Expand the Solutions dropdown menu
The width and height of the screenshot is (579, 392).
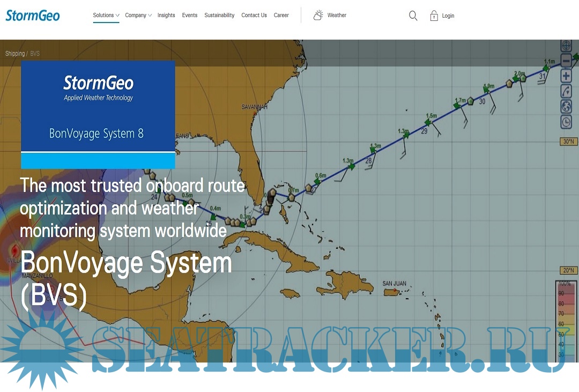click(x=106, y=16)
